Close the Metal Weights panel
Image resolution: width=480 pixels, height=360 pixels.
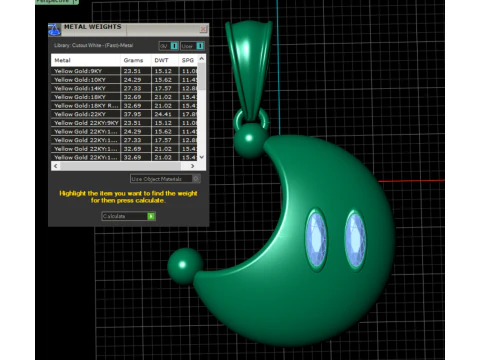[203, 29]
